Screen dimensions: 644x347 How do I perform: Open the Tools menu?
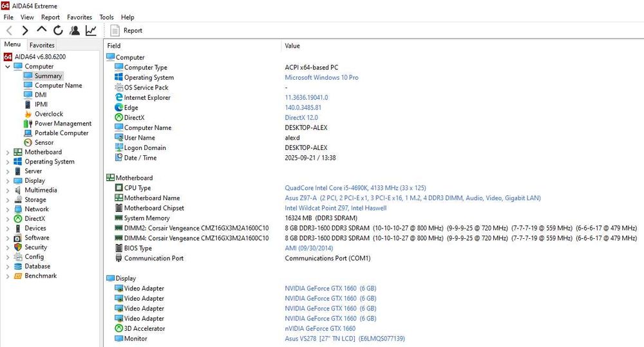[x=106, y=17]
